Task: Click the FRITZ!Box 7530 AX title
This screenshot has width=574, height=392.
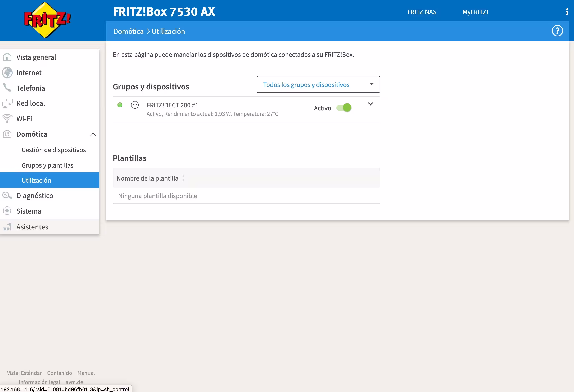Action: 164,12
